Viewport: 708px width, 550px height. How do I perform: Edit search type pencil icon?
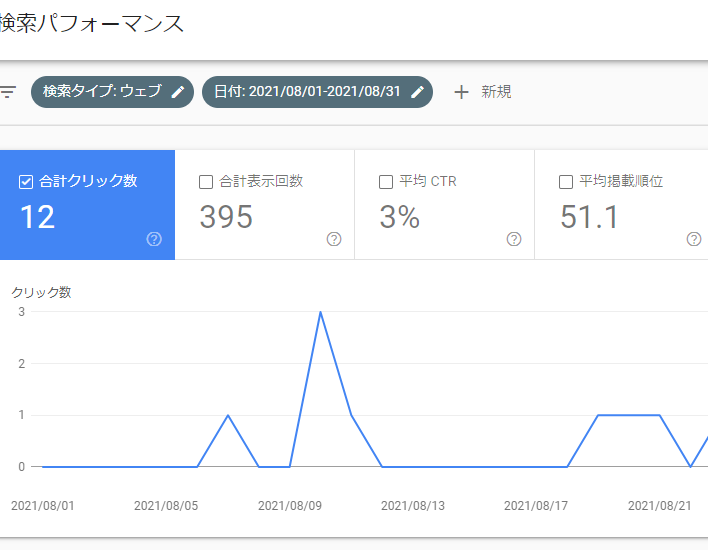(x=178, y=92)
